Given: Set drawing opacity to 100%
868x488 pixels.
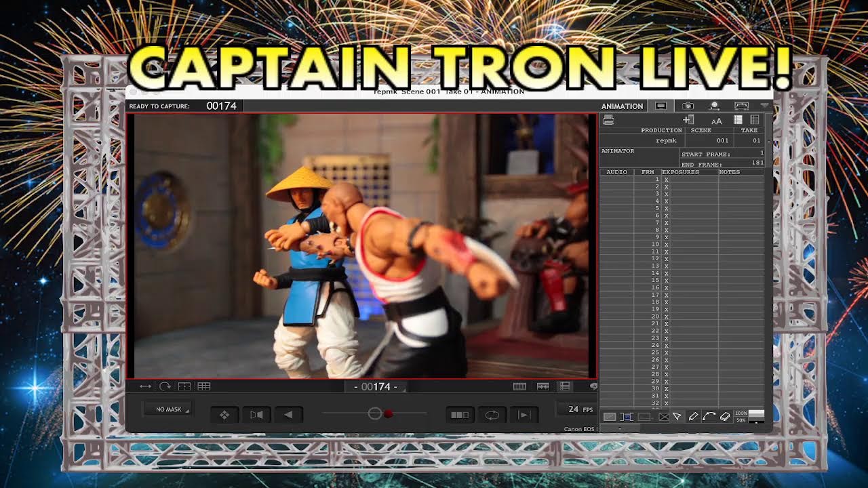Looking at the screenshot, I should pos(741,413).
